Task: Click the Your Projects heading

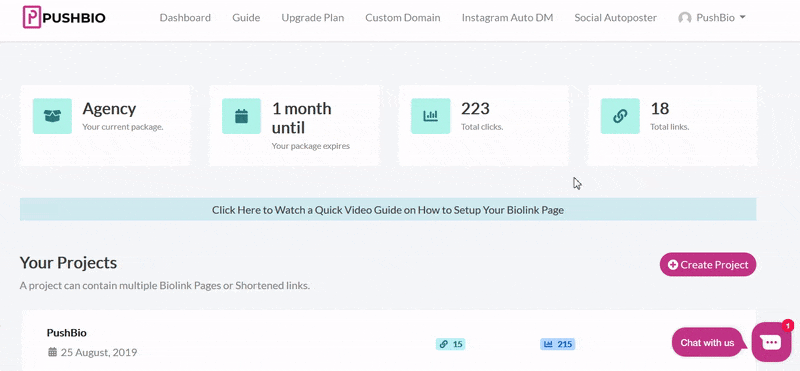Action: click(68, 263)
